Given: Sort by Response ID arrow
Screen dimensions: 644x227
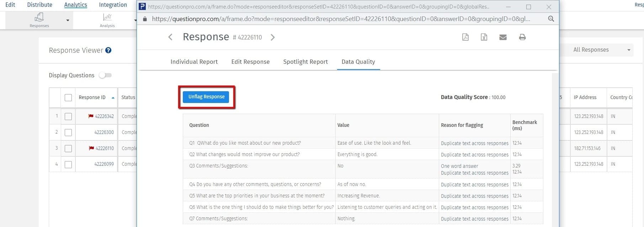Looking at the screenshot, I should [113, 98].
